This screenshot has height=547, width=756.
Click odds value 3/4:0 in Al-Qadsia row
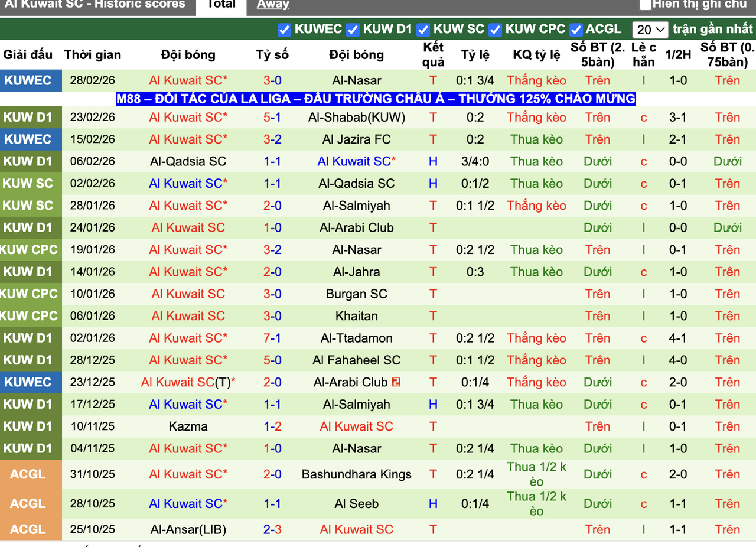[x=475, y=161]
